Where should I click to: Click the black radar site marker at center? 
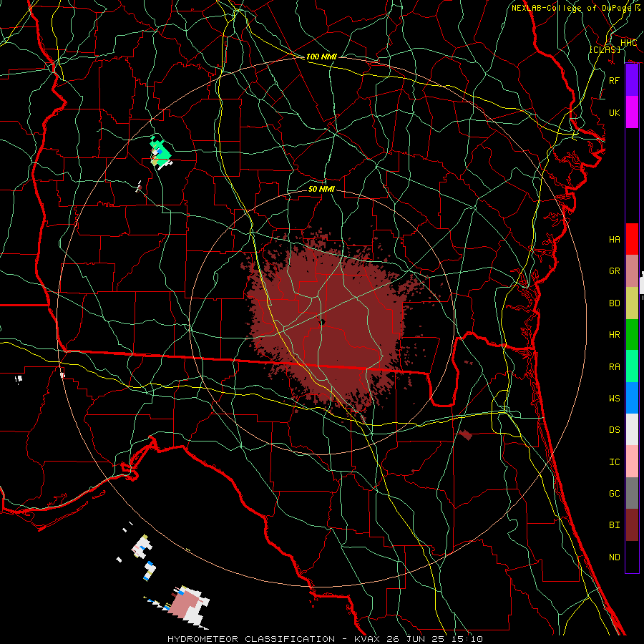click(x=323, y=322)
